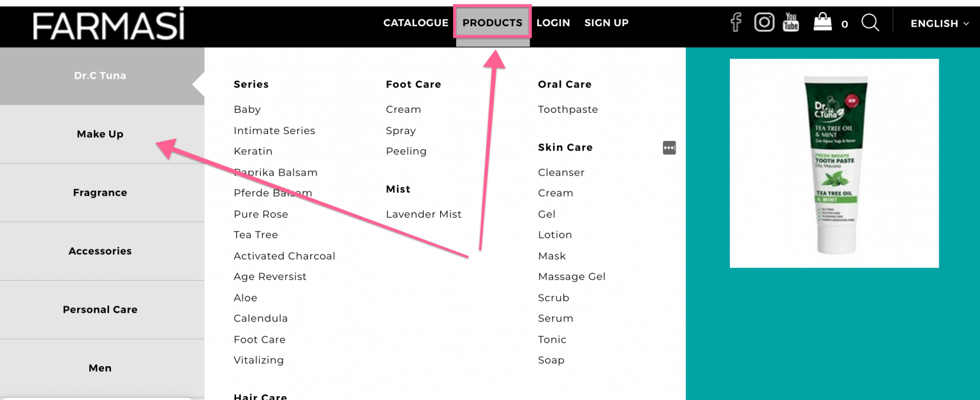980x400 pixels.
Task: Open the PRODUCTS menu item
Action: click(492, 22)
